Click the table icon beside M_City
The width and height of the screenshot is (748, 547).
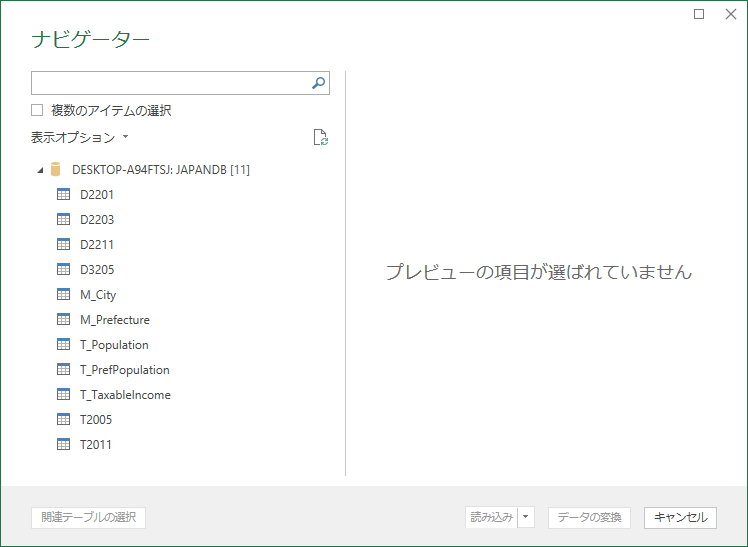pos(63,295)
